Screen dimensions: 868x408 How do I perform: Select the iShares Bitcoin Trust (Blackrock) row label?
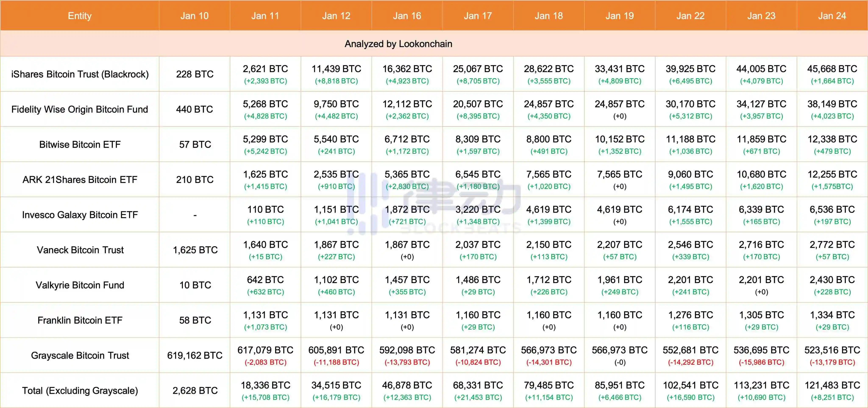pos(80,74)
